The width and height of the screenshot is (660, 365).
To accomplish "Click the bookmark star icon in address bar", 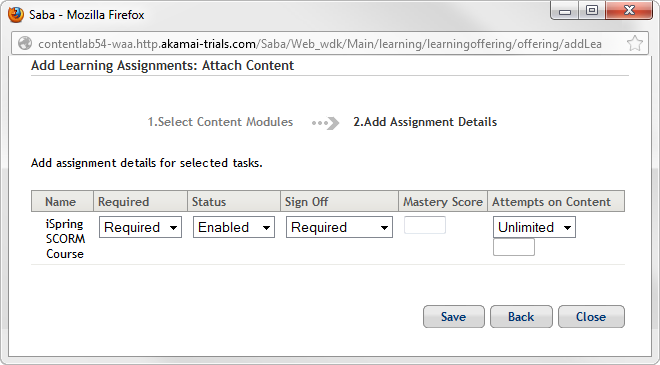I will 634,43.
